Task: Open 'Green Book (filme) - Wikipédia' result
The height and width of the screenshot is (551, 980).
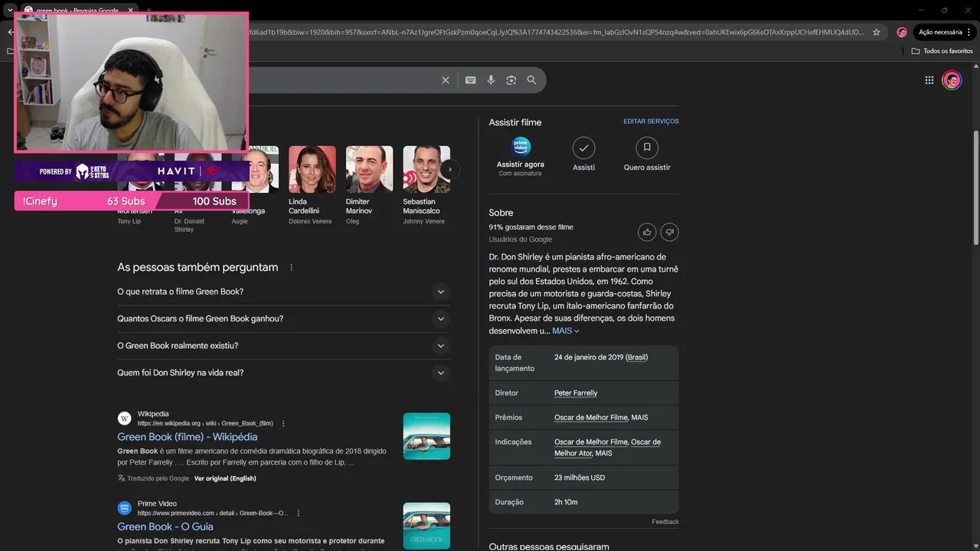Action: 187,437
